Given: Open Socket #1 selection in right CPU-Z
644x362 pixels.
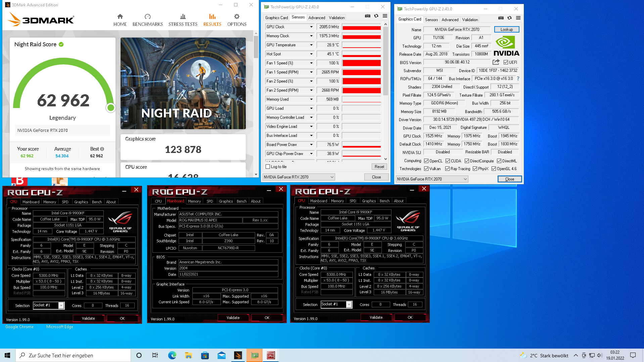Looking at the screenshot, I should [x=336, y=304].
